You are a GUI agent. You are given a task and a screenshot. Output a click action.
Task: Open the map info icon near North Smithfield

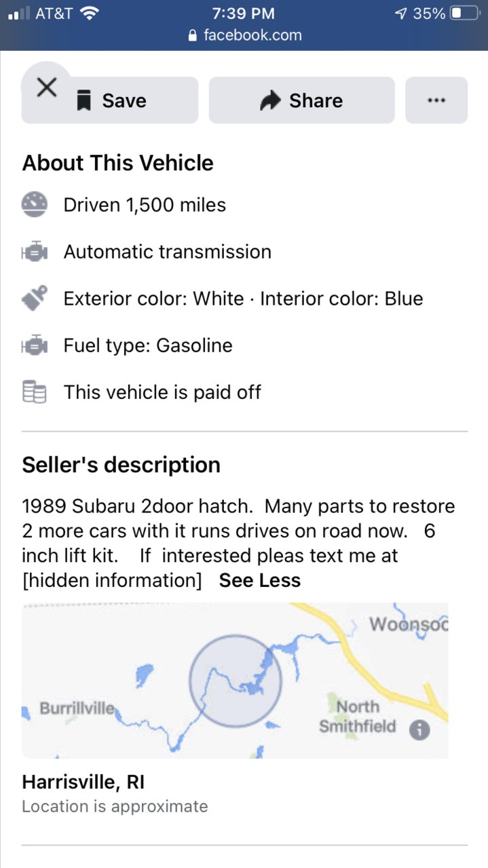[x=419, y=730]
